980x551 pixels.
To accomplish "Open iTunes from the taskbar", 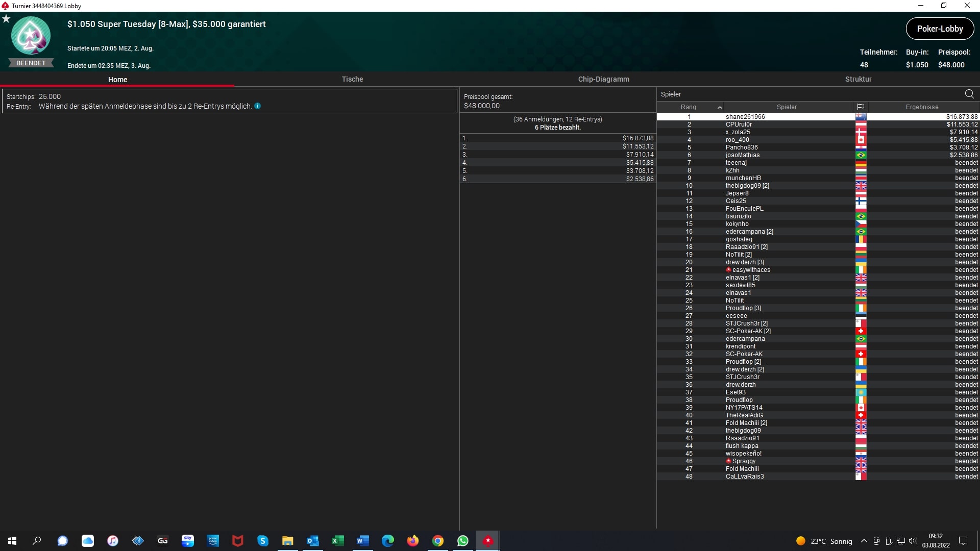I will [113, 541].
